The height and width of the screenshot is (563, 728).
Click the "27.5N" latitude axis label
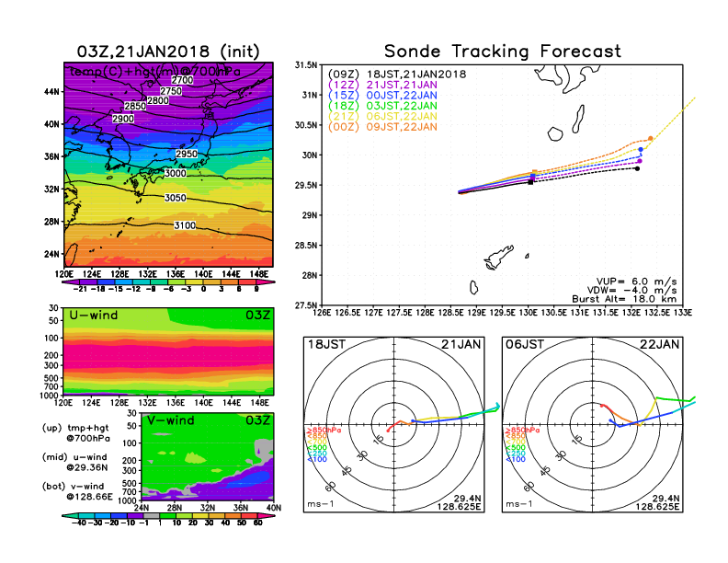[306, 305]
